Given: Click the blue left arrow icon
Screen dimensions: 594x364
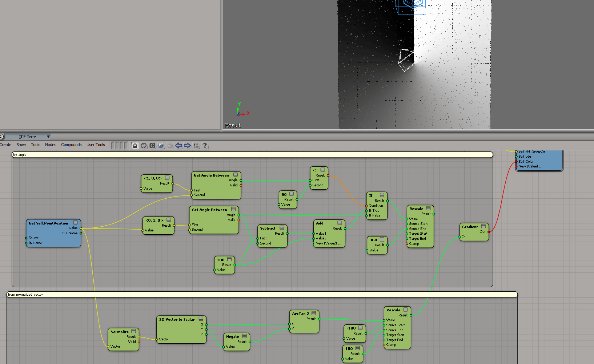Looking at the screenshot, I should click(x=178, y=146).
